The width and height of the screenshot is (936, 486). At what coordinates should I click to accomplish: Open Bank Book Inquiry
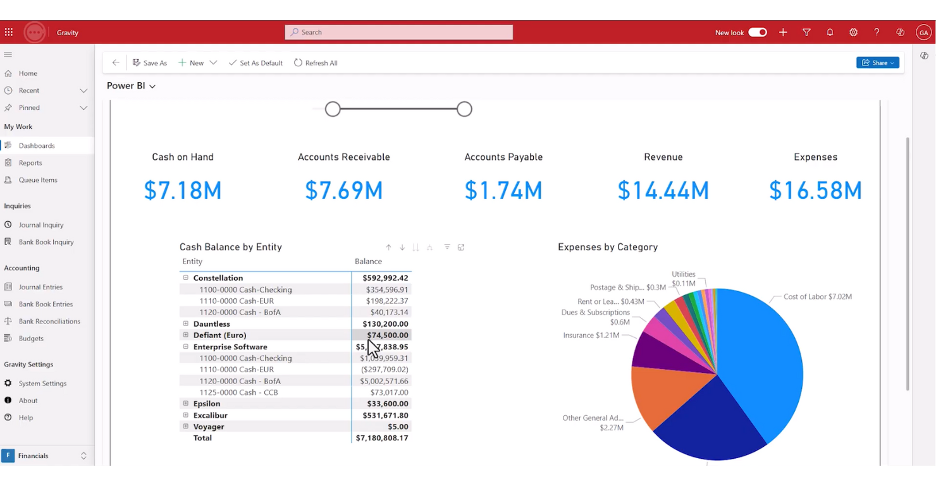[x=46, y=242]
